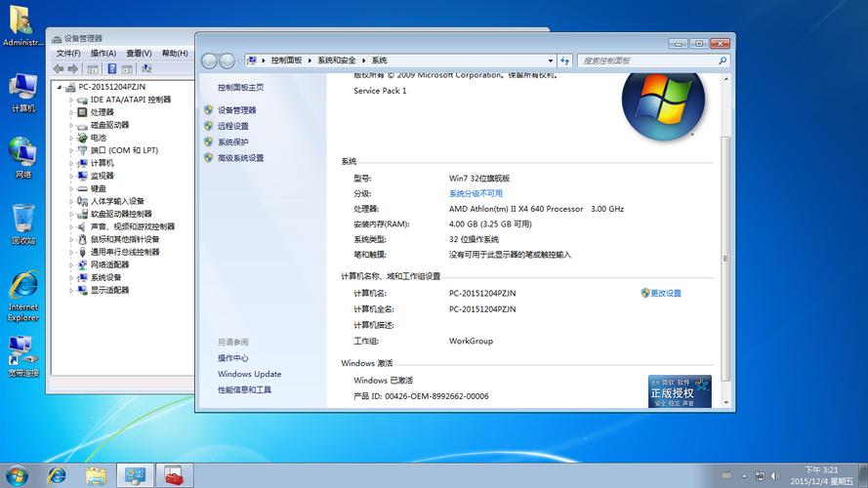Open 操作中心 link

233,358
